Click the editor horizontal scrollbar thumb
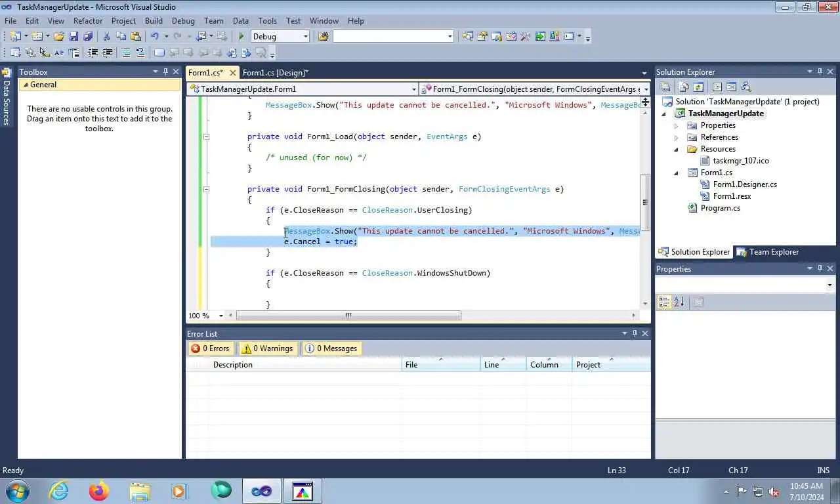 [x=348, y=316]
